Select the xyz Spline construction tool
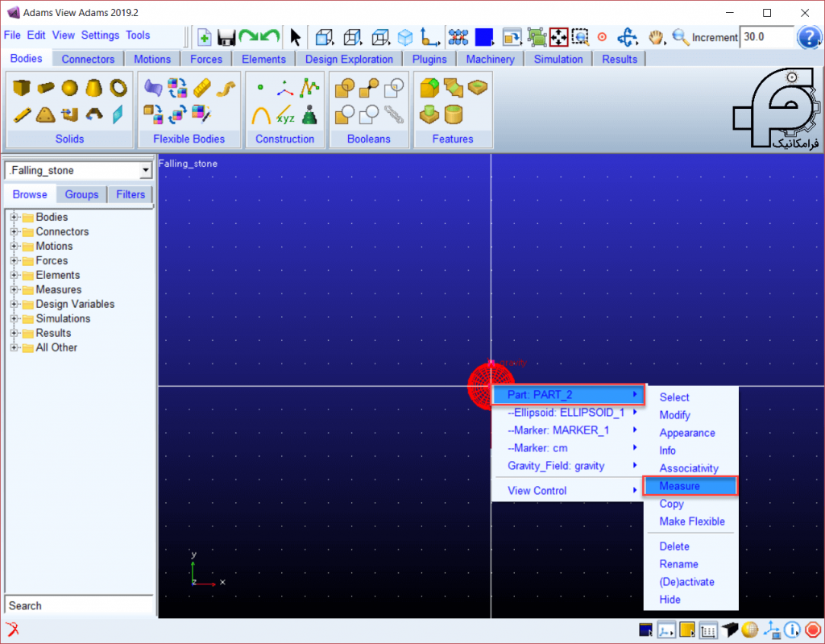The height and width of the screenshot is (644, 825). (284, 114)
